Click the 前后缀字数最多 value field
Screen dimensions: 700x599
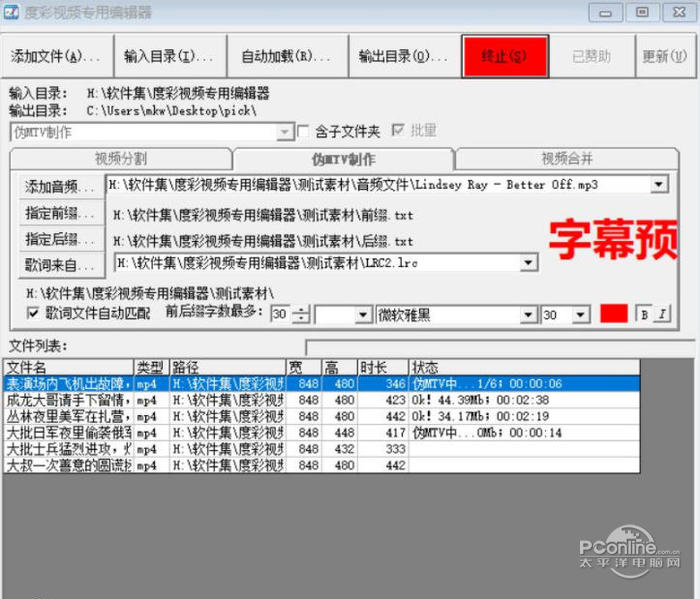[x=281, y=314]
